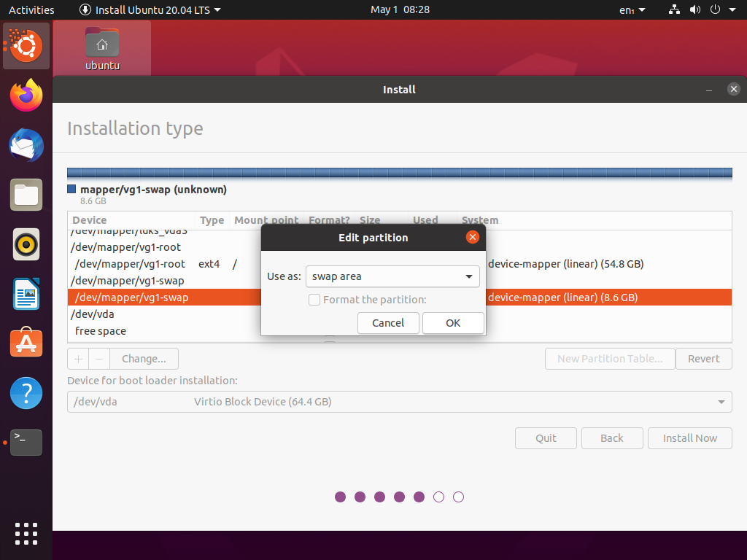Select the /dev/vda device row
747x560 pixels.
click(x=399, y=314)
